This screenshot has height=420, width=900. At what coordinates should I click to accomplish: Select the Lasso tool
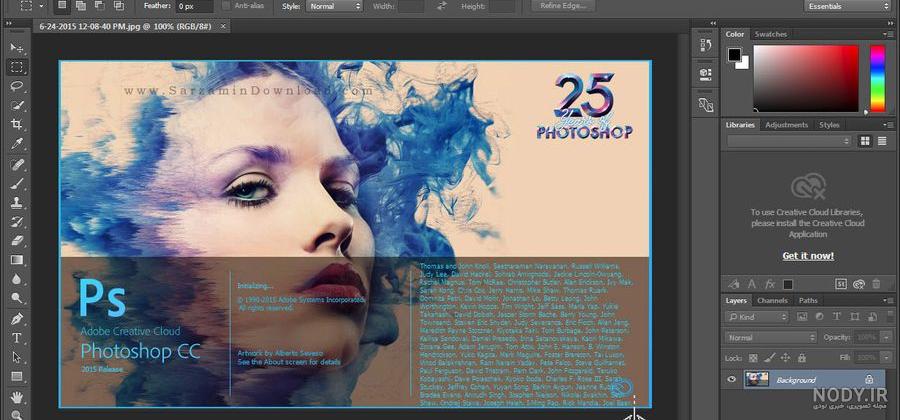(17, 86)
